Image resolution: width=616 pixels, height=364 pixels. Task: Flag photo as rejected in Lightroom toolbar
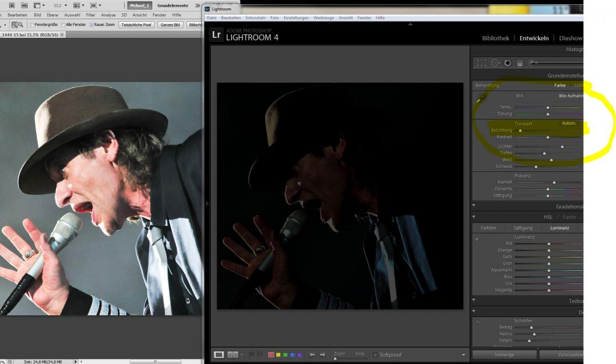click(x=260, y=354)
